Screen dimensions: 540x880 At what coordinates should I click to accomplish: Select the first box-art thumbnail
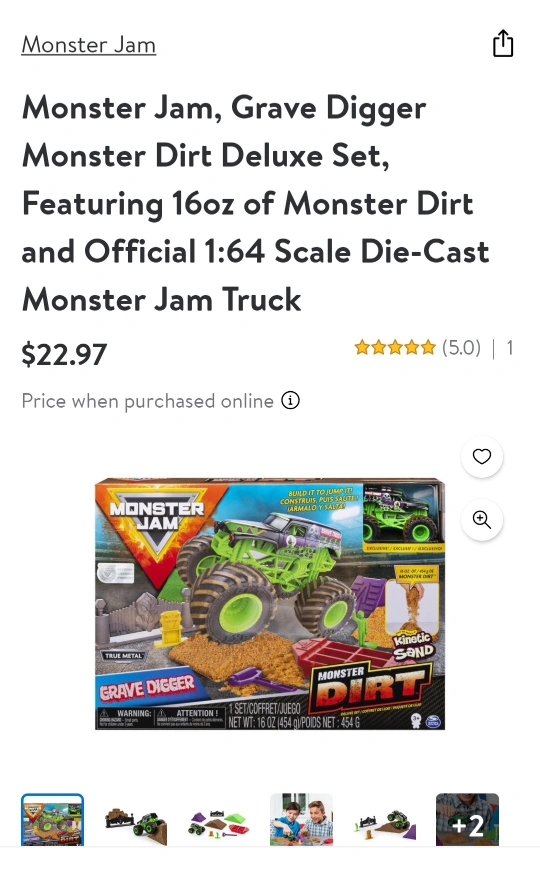(52, 820)
